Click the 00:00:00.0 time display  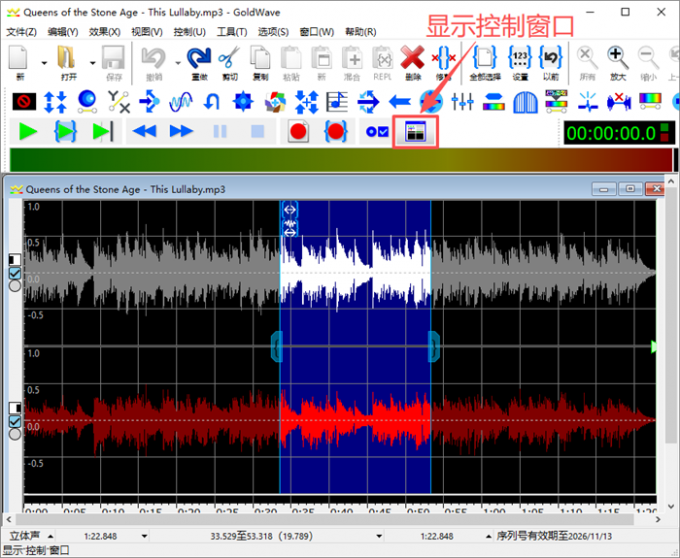tap(619, 133)
